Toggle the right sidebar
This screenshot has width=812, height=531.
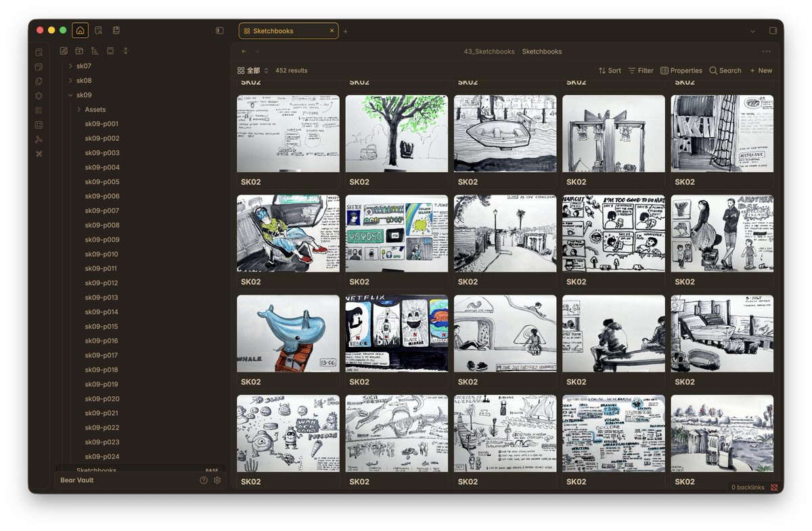773,30
